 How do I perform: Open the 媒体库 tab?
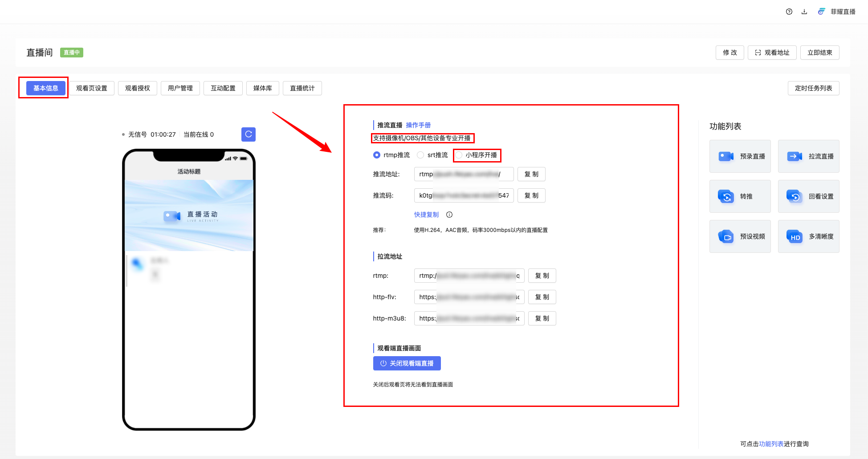(x=262, y=88)
